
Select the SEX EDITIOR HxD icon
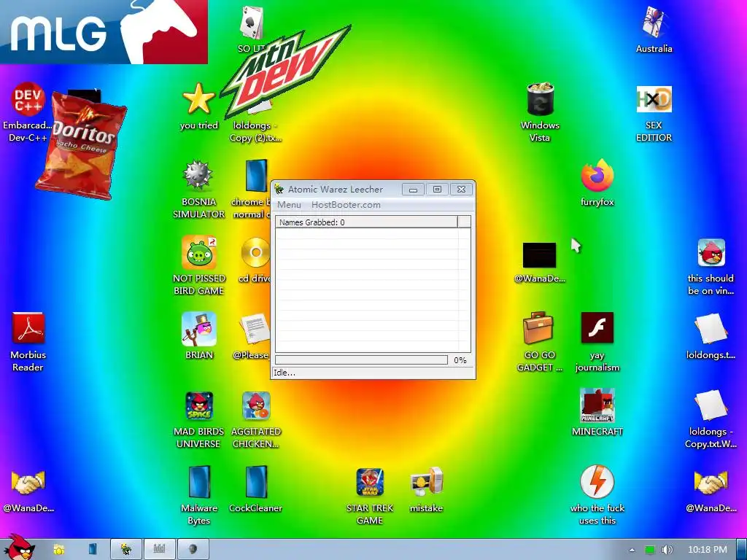[x=654, y=112]
